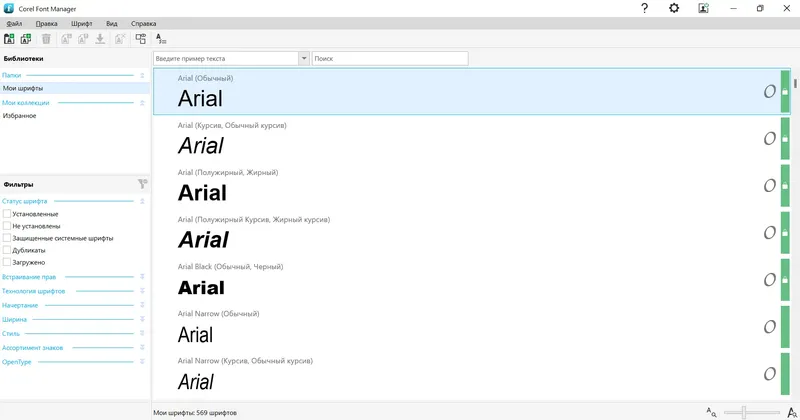800x420 pixels.
Task: Click the font page icon with the X mark
Action: [120, 39]
